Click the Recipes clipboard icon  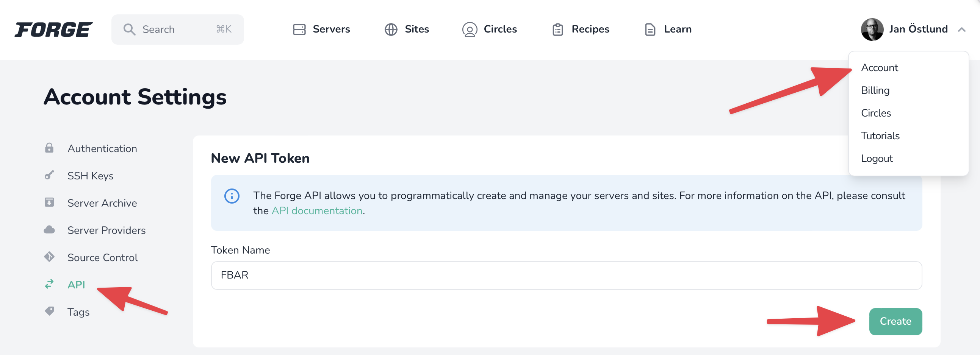click(557, 30)
